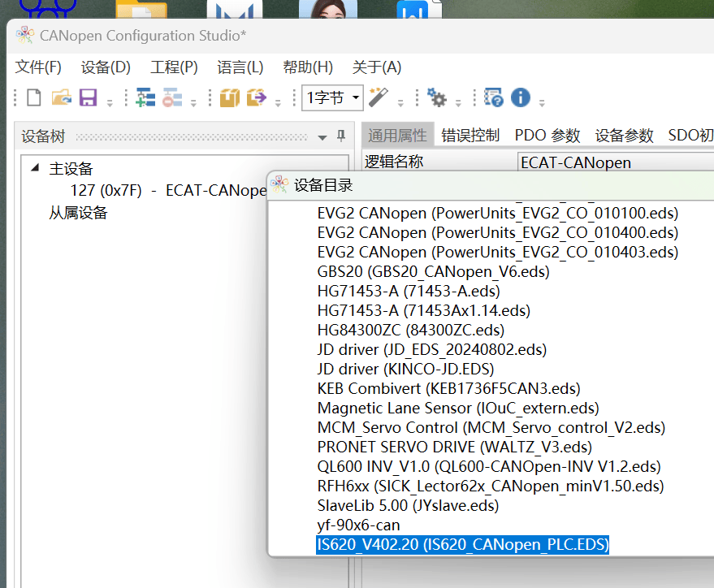This screenshot has width=714, height=588.
Task: Select highlighted IS620_V402.20 entry
Action: pyautogui.click(x=463, y=545)
